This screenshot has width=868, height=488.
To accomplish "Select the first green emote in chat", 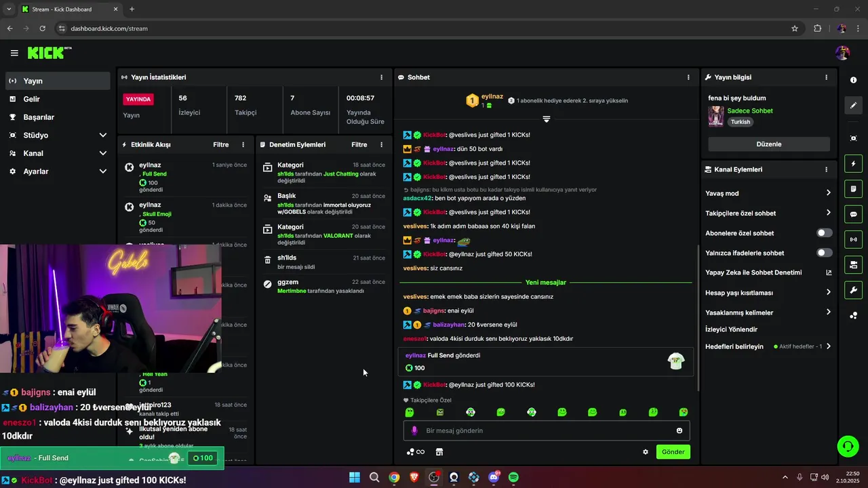I will coord(409,412).
